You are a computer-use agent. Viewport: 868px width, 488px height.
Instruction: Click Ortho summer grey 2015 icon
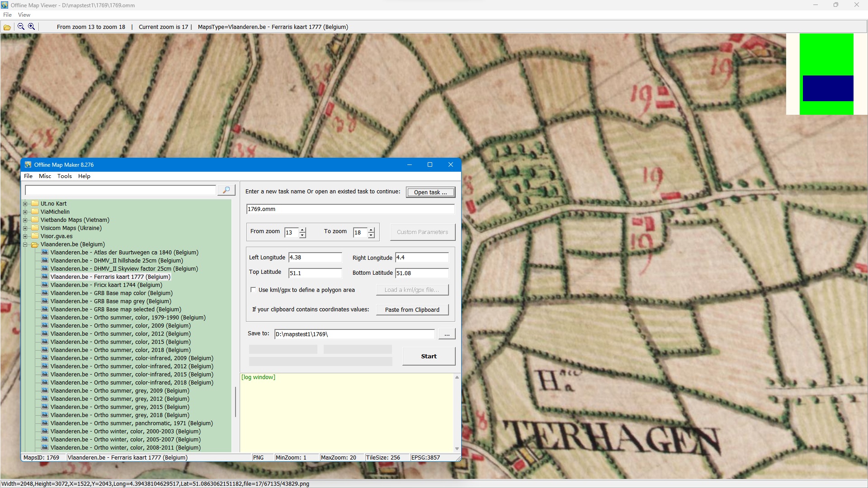click(x=45, y=407)
